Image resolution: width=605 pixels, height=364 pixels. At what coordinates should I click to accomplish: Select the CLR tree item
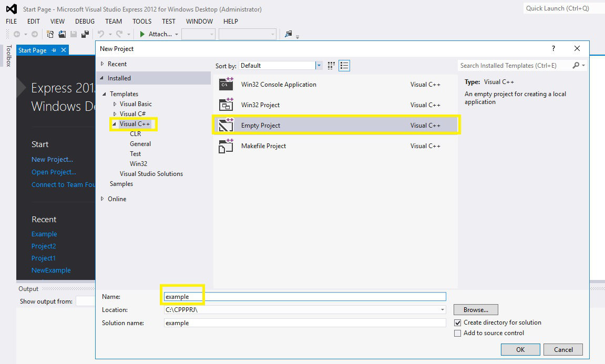(x=136, y=134)
